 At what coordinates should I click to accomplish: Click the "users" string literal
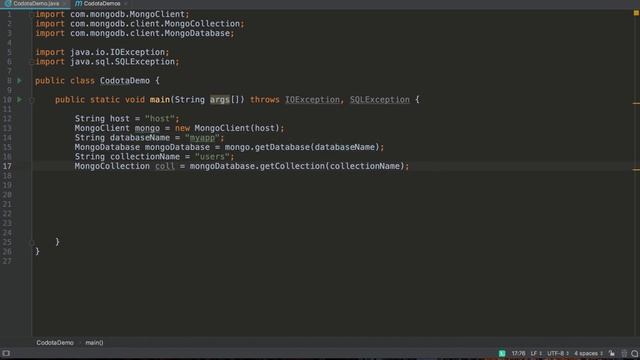(x=212, y=157)
